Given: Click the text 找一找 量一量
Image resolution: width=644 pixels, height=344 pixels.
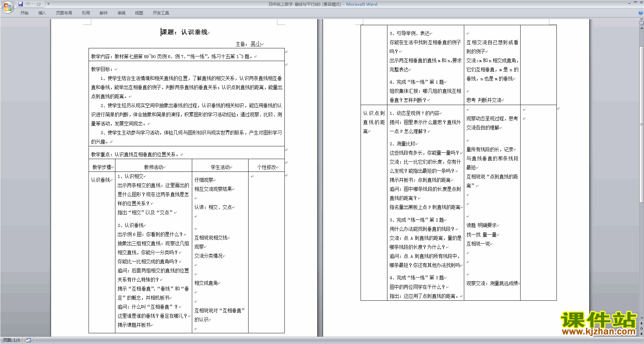Looking at the screenshot, I should coord(482,235).
